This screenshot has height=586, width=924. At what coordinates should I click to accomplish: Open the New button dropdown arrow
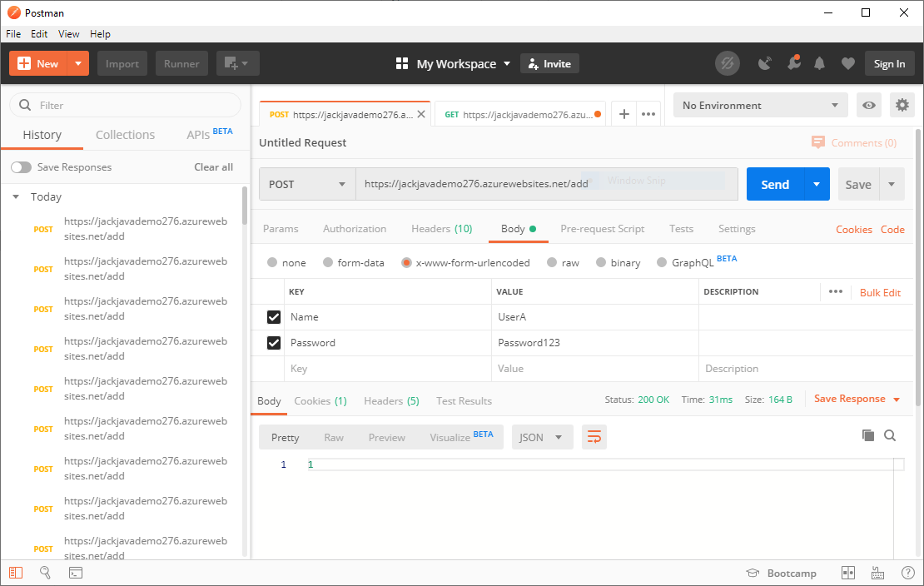tap(78, 63)
